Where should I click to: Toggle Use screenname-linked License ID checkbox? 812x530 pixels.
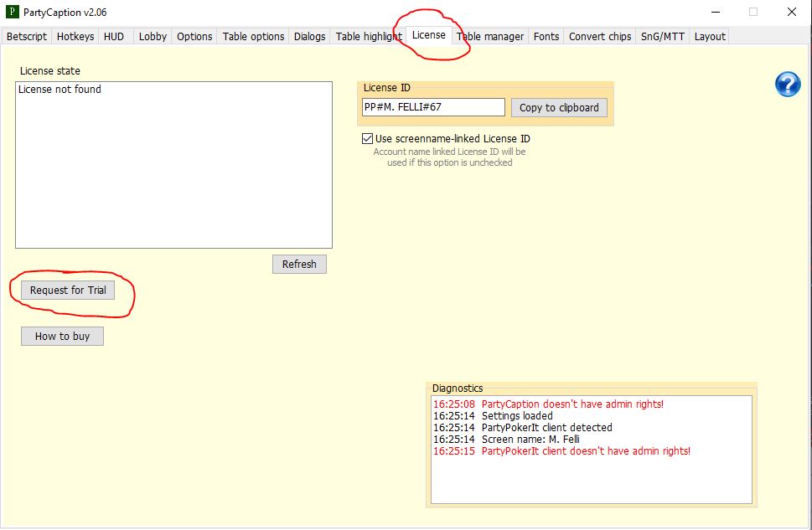click(x=367, y=139)
